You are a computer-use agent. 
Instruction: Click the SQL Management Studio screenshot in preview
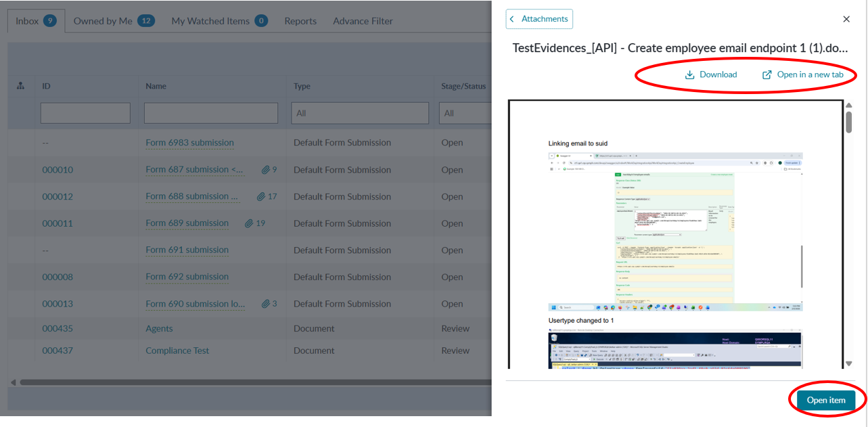pos(675,350)
